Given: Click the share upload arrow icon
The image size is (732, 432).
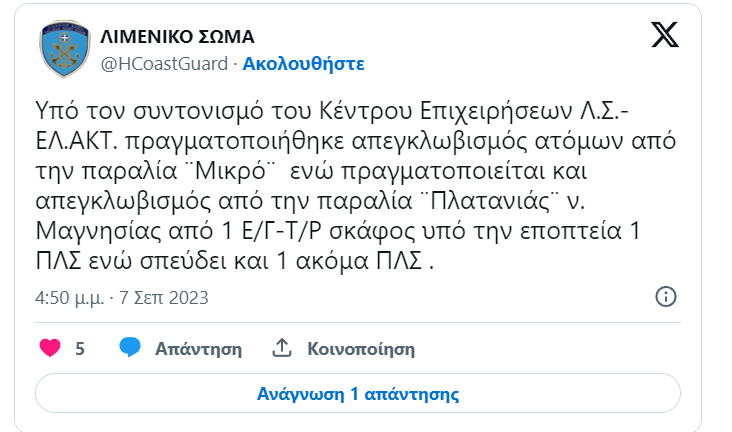Looking at the screenshot, I should 282,348.
